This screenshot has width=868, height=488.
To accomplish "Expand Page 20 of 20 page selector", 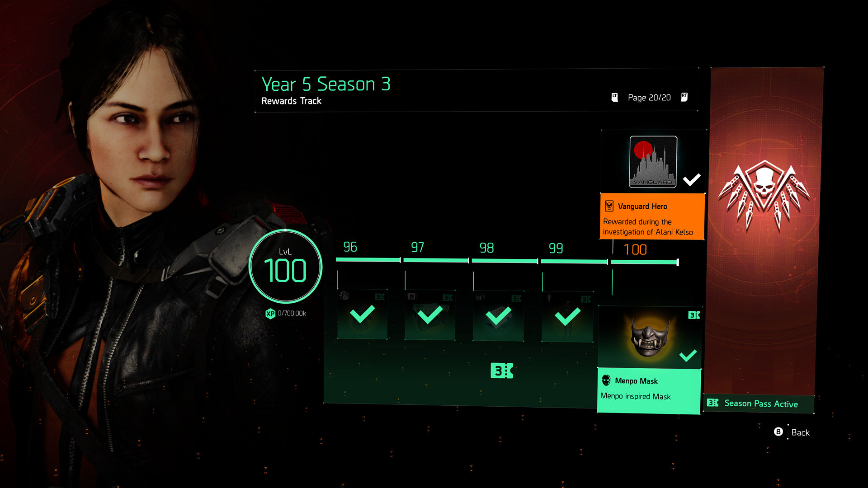I will 650,97.
